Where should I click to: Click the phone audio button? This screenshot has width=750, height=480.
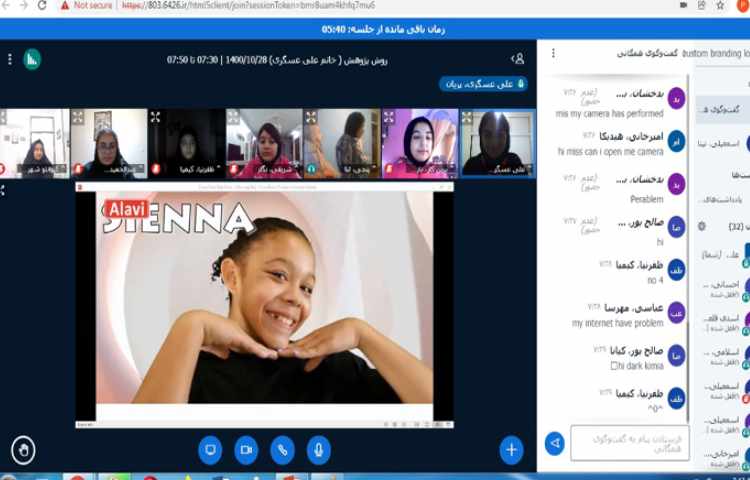click(x=283, y=450)
